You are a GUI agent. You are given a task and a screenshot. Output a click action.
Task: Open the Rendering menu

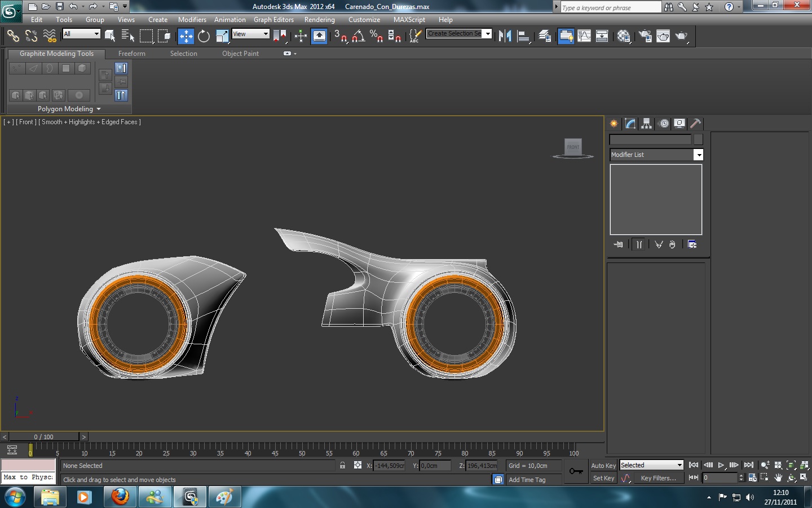click(x=319, y=20)
